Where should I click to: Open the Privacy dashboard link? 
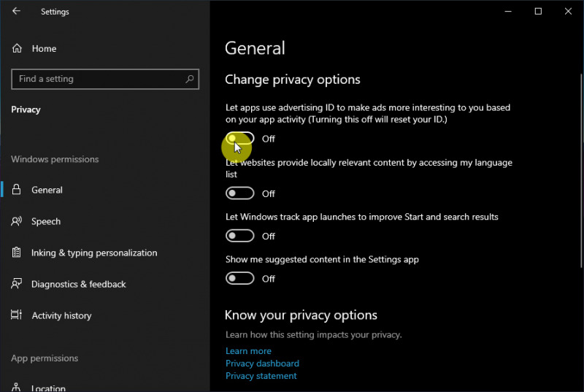[262, 364]
